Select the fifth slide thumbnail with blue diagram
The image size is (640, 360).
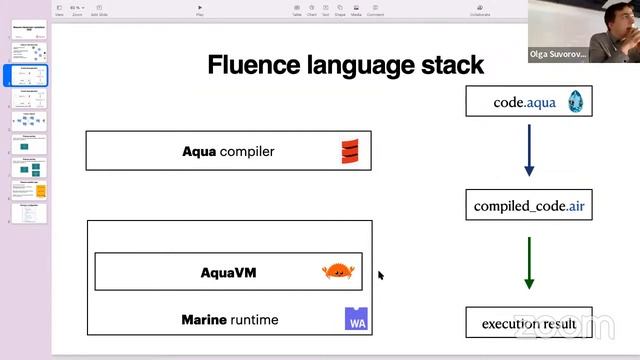click(x=29, y=121)
